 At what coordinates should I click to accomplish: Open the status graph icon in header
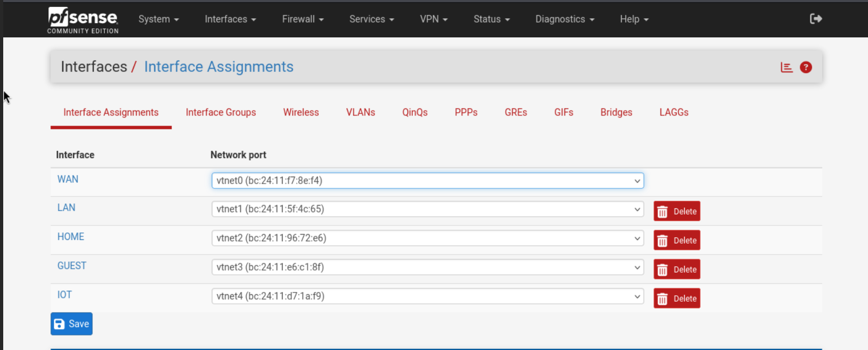pos(787,67)
